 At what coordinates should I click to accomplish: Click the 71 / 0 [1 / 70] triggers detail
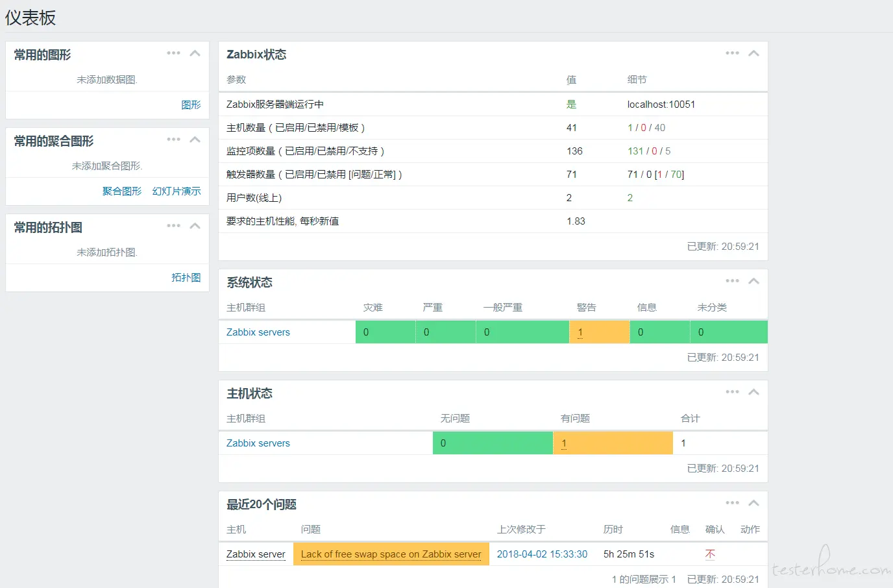(x=656, y=175)
